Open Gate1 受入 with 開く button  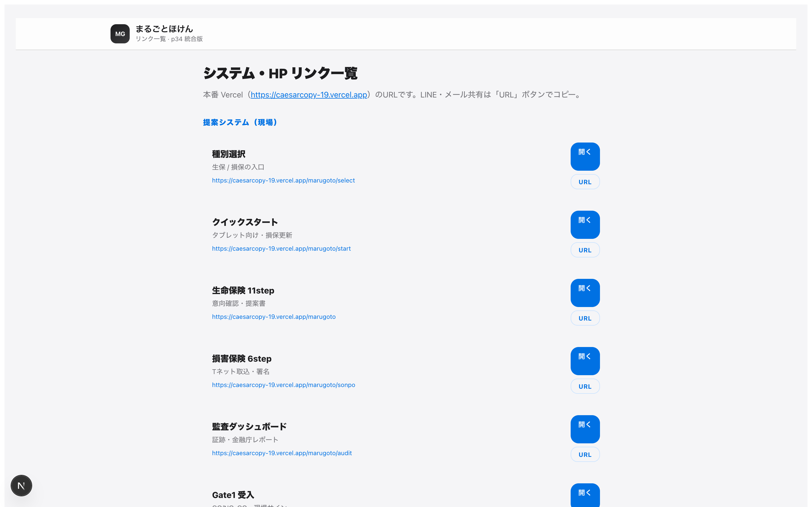point(585,495)
